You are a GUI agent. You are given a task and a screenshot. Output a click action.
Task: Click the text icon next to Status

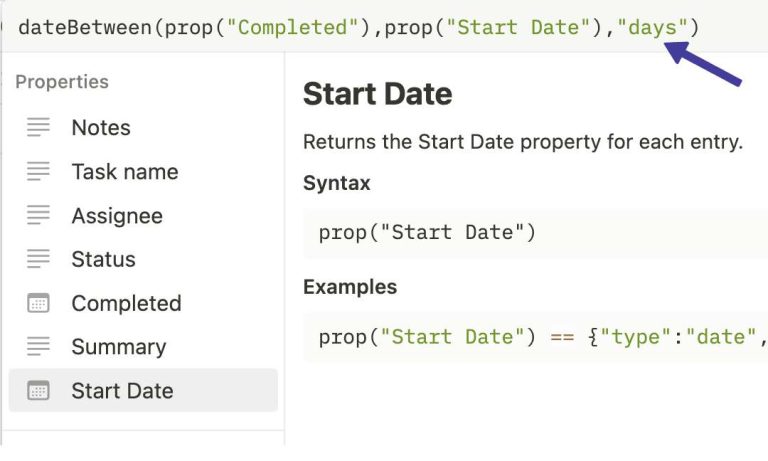click(x=39, y=259)
